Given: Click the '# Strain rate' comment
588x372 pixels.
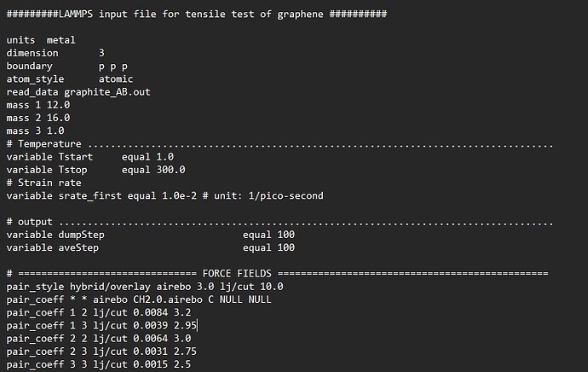Looking at the screenshot, I should point(43,183).
